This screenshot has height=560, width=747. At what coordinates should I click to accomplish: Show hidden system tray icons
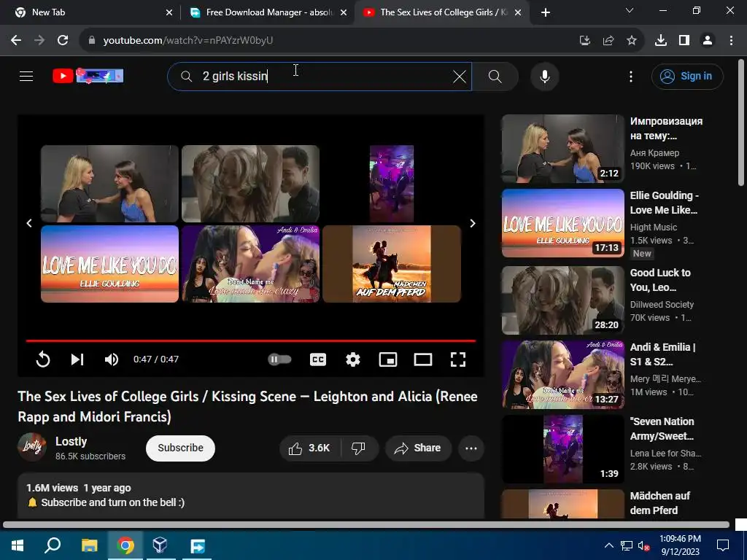609,545
